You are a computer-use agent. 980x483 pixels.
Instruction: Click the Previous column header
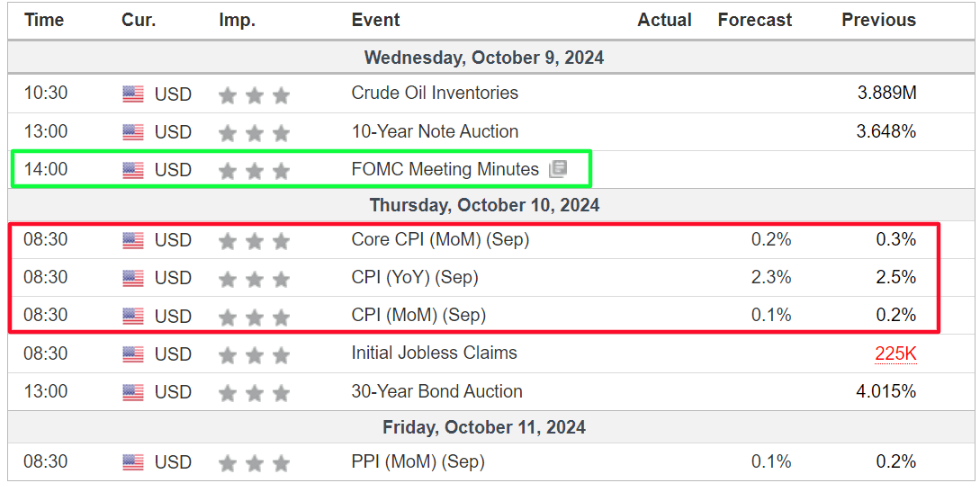(x=878, y=20)
